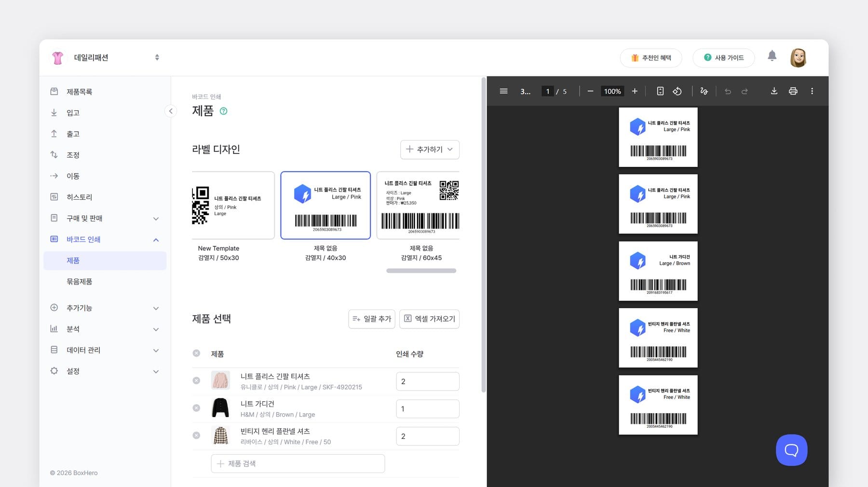868x487 pixels.
Task: Print the label document
Action: point(793,91)
